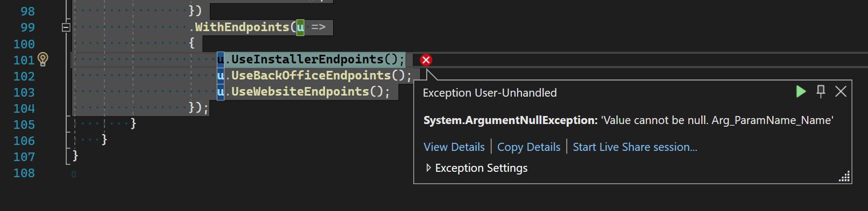Open the View Details link
Image resolution: width=868 pixels, height=211 pixels.
click(454, 147)
